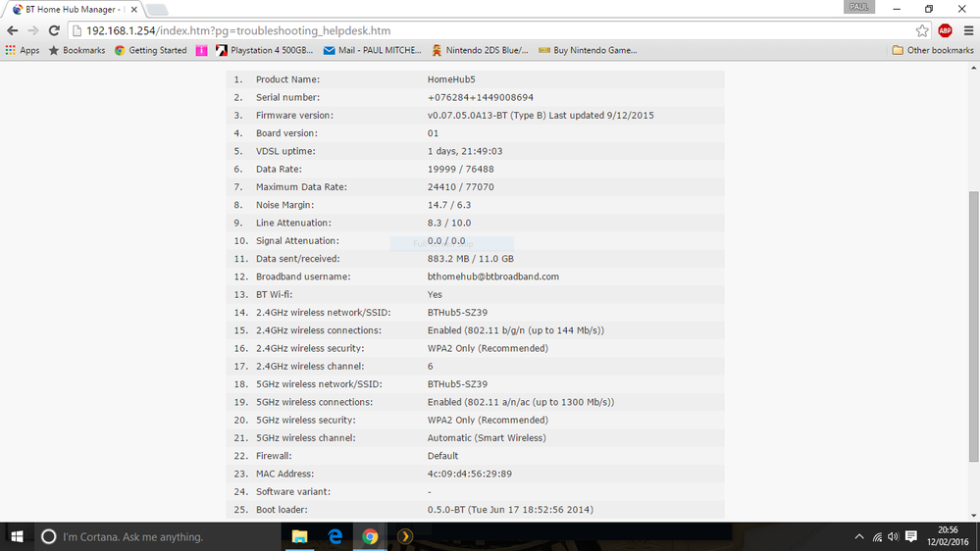Viewport: 980px width, 551px height.
Task: Select the BT Home Hub Manager tab
Action: pyautogui.click(x=72, y=10)
